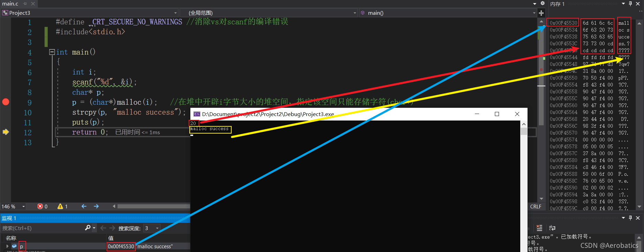Open the editor tab list arrow
The width and height of the screenshot is (644, 252).
tap(535, 4)
